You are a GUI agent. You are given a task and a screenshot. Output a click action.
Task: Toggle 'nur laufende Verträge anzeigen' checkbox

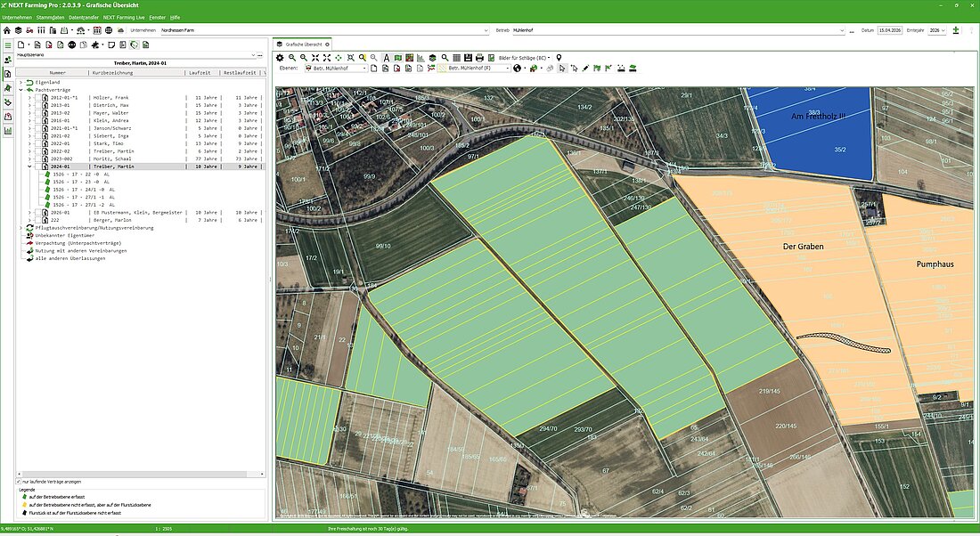19,482
